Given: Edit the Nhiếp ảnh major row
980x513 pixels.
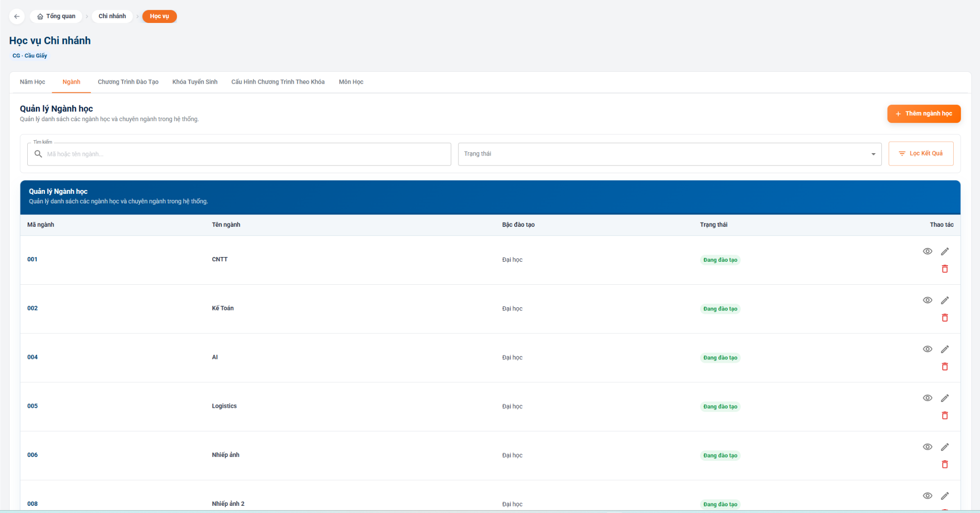Looking at the screenshot, I should coord(945,447).
